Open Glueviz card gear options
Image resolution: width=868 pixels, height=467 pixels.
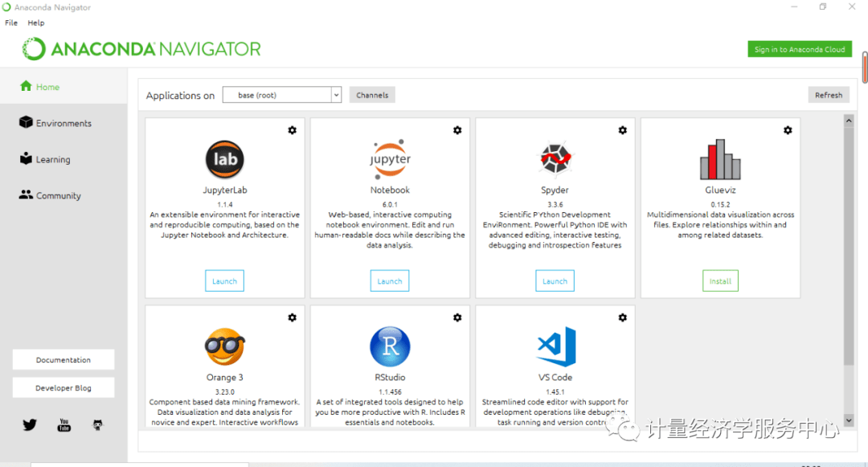788,130
